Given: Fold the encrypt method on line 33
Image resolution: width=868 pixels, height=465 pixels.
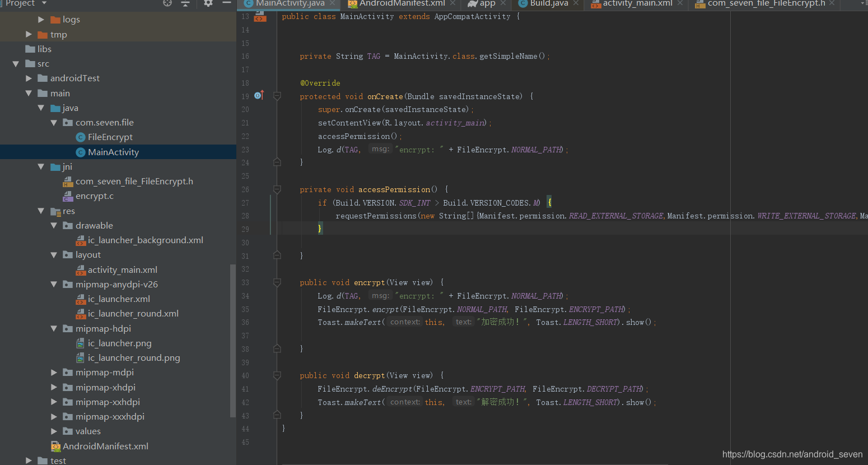Looking at the screenshot, I should point(277,282).
